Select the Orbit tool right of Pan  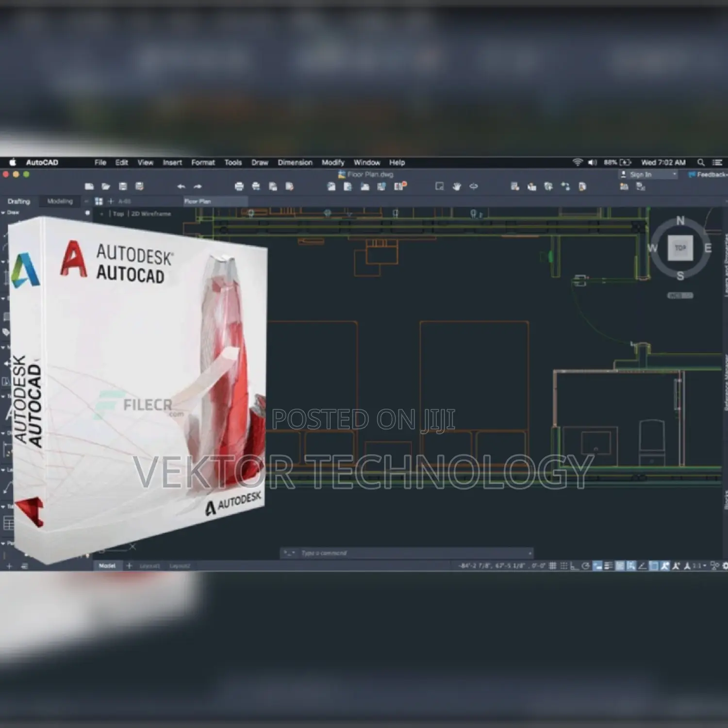click(474, 186)
